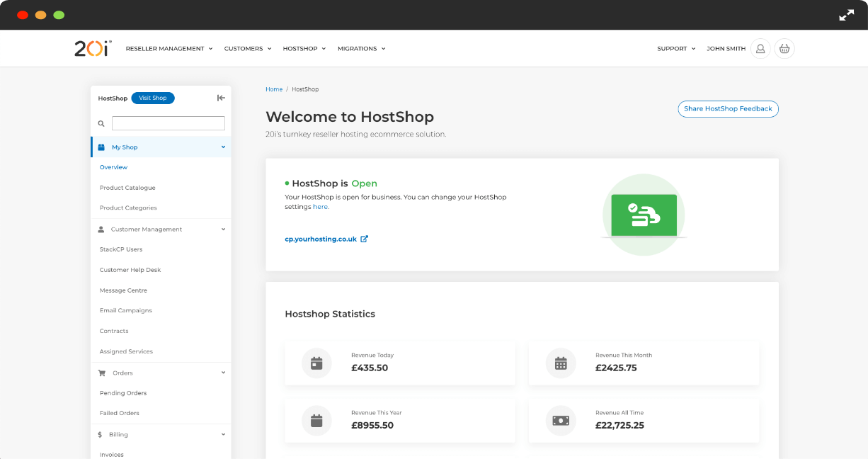Viewport: 868px width, 459px height.
Task: Collapse the sidebar with the arrow icon
Action: [x=221, y=98]
